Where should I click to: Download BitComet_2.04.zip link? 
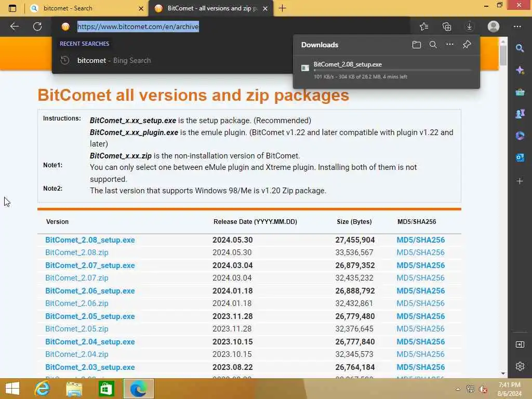(77, 354)
